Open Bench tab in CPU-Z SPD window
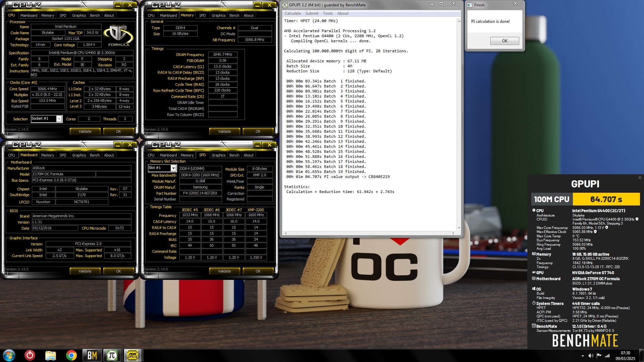644x362 pixels. pyautogui.click(x=234, y=155)
